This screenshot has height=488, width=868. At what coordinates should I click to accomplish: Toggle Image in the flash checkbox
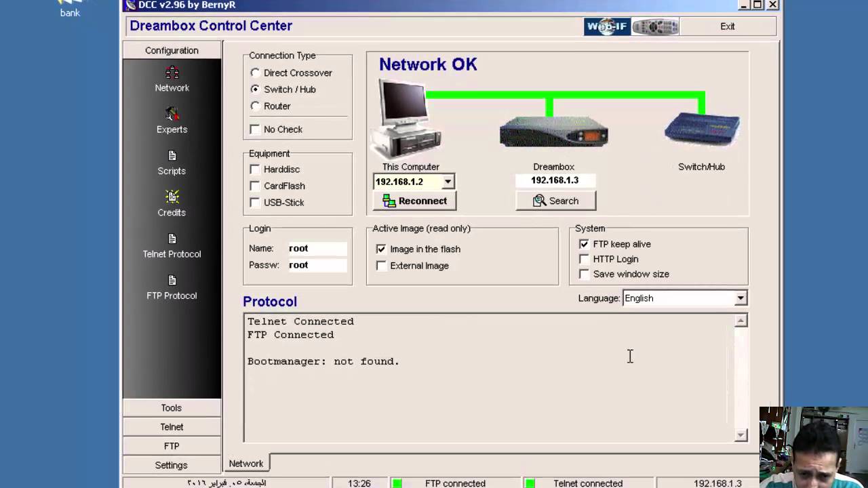(x=381, y=249)
